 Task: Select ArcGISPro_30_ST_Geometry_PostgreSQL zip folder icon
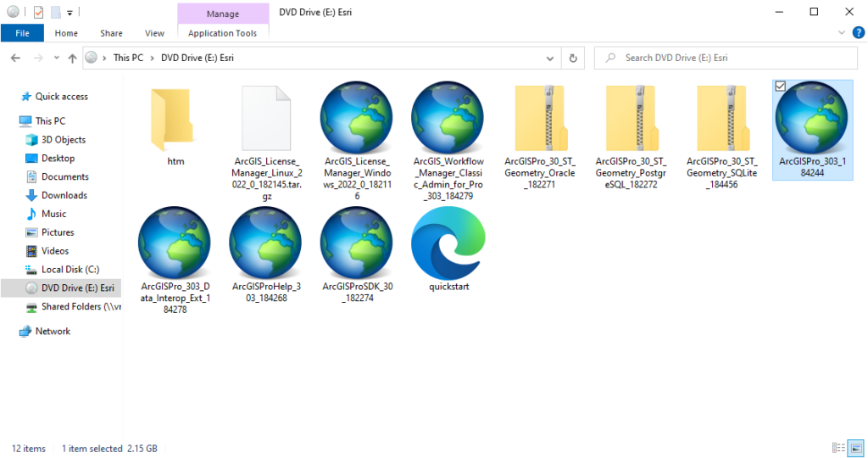tap(632, 118)
